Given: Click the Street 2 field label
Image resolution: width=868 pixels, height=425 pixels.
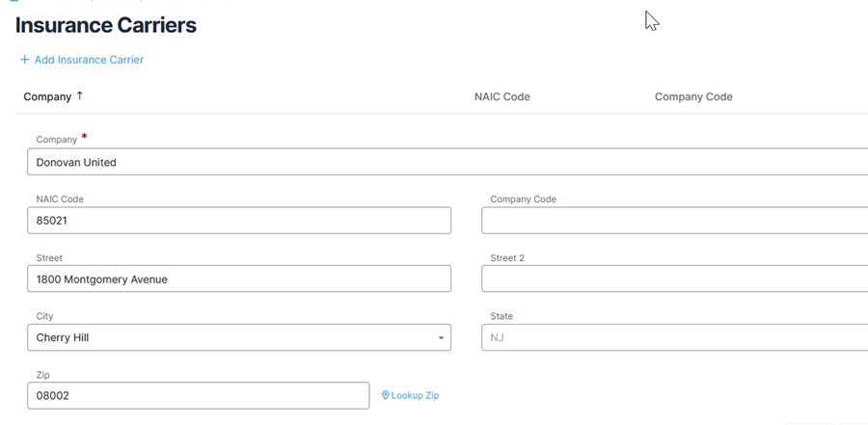Looking at the screenshot, I should tap(507, 258).
